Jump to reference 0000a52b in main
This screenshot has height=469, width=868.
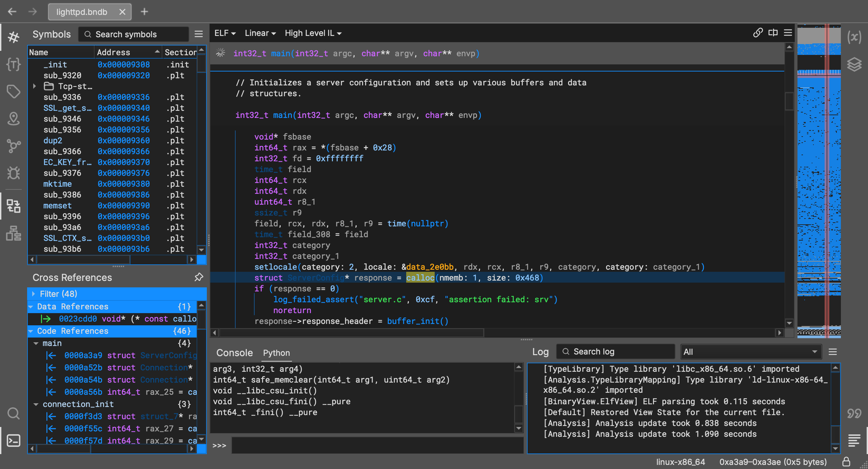coord(83,368)
